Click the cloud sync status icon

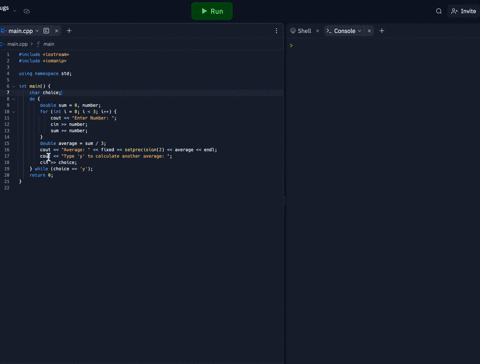[x=27, y=11]
